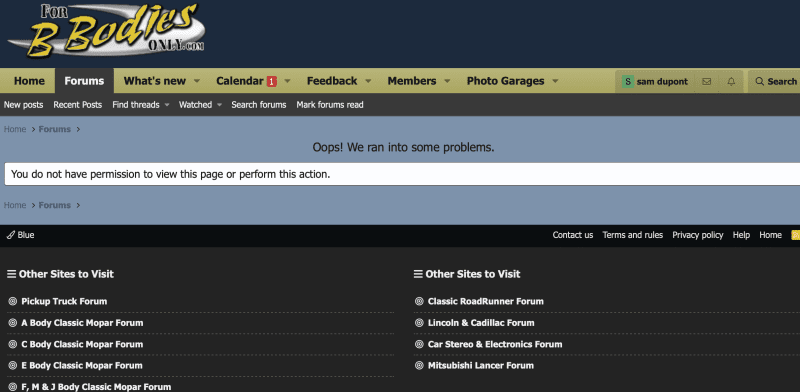
Task: Go to the Home tab
Action: (29, 81)
